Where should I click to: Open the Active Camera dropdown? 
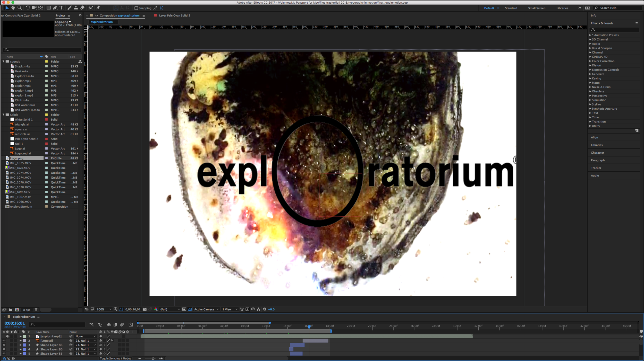(206, 309)
